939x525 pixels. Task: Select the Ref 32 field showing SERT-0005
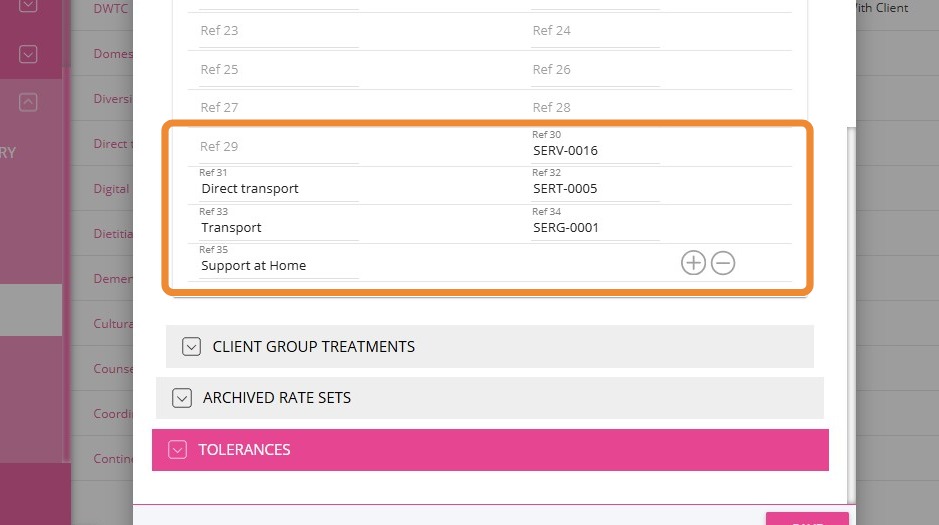point(594,189)
